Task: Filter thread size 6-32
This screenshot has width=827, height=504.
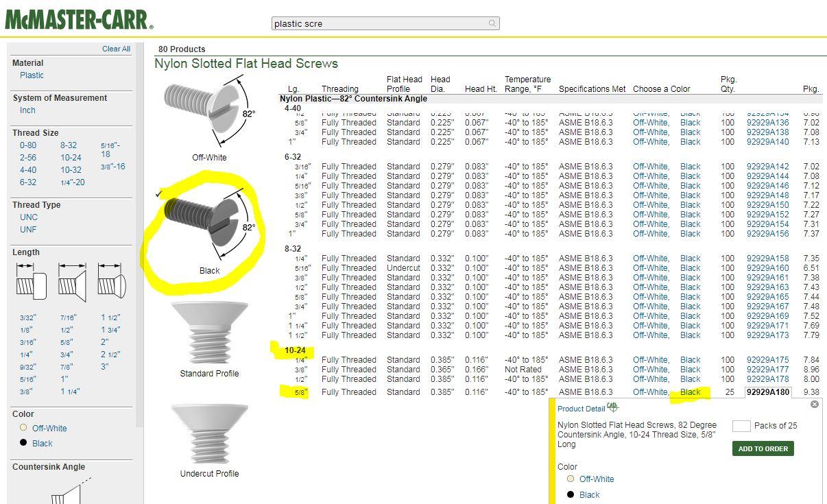Action: coord(28,182)
